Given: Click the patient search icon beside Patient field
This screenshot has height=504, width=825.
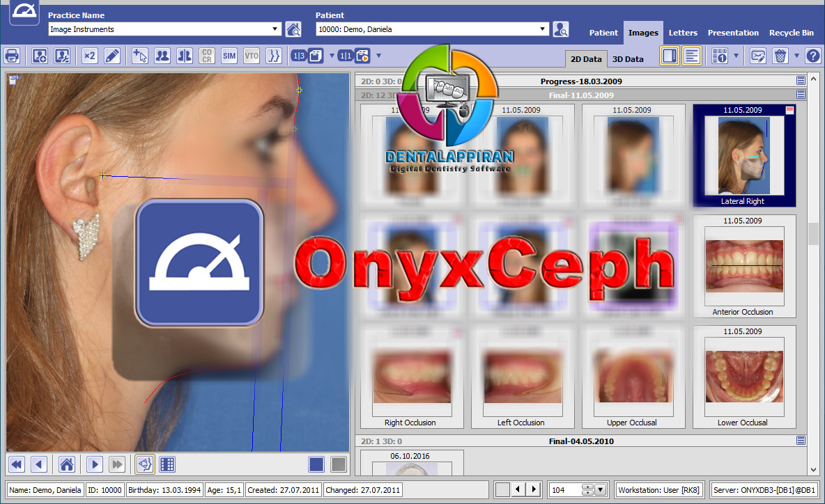Looking at the screenshot, I should pyautogui.click(x=561, y=29).
